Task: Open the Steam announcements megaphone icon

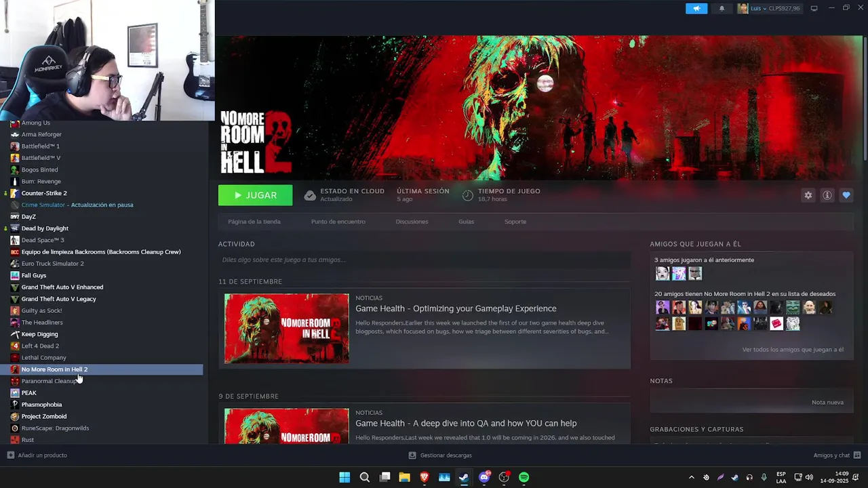Action: point(696,9)
